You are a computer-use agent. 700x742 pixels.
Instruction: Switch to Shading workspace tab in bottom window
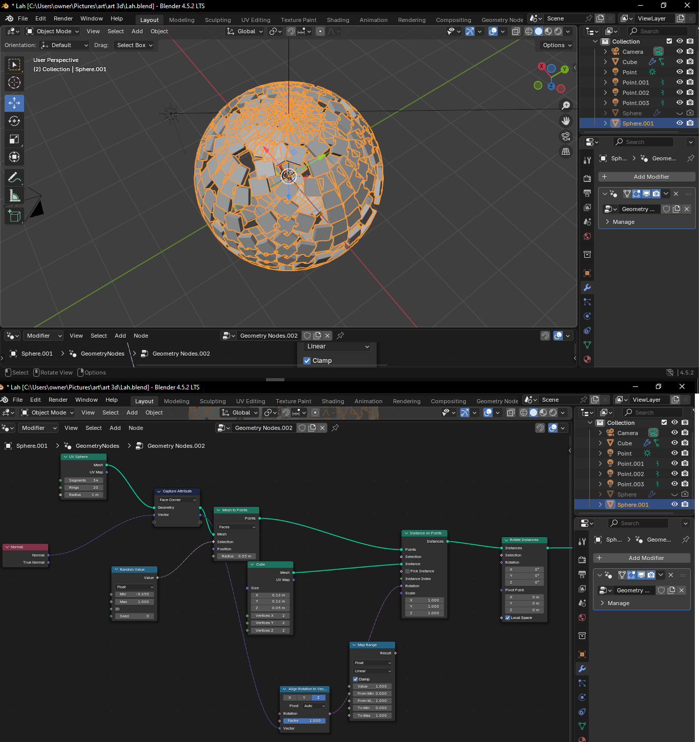point(333,401)
